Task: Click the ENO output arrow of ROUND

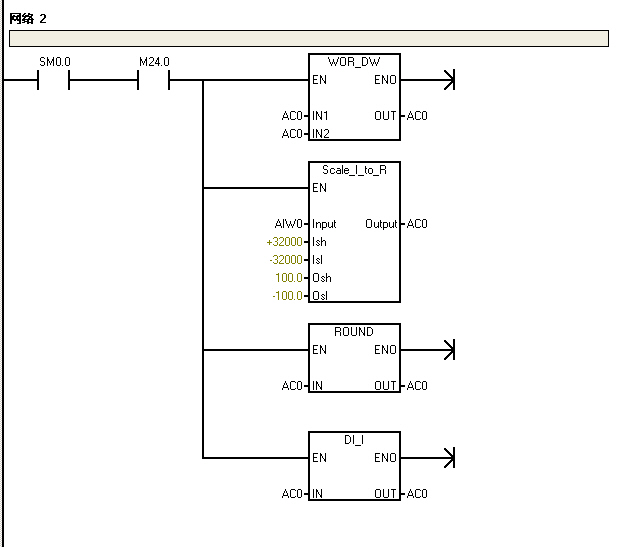Action: 448,350
